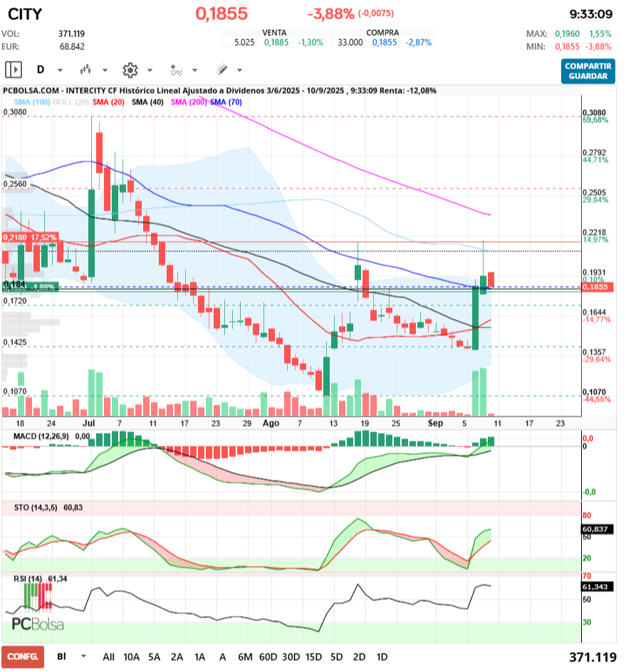626x672 pixels.
Task: Expand the dropdown arrow beside settings gear
Action: click(150, 70)
